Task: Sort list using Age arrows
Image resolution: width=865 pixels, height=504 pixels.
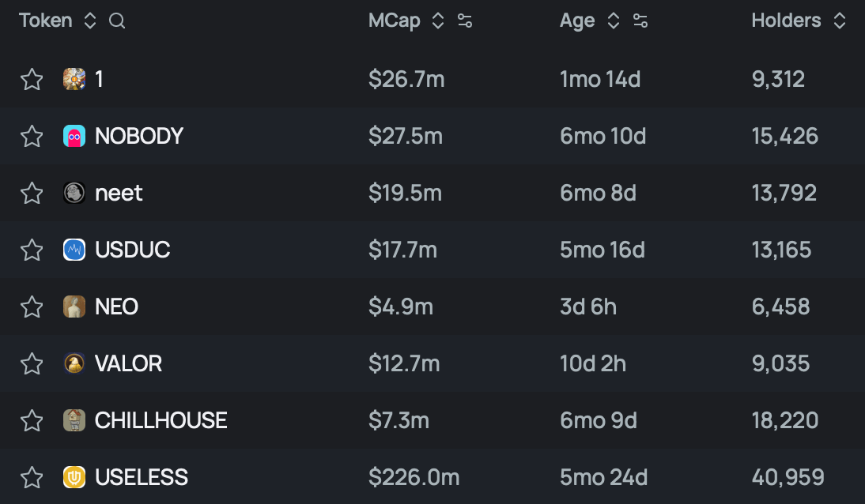Action: click(x=614, y=21)
